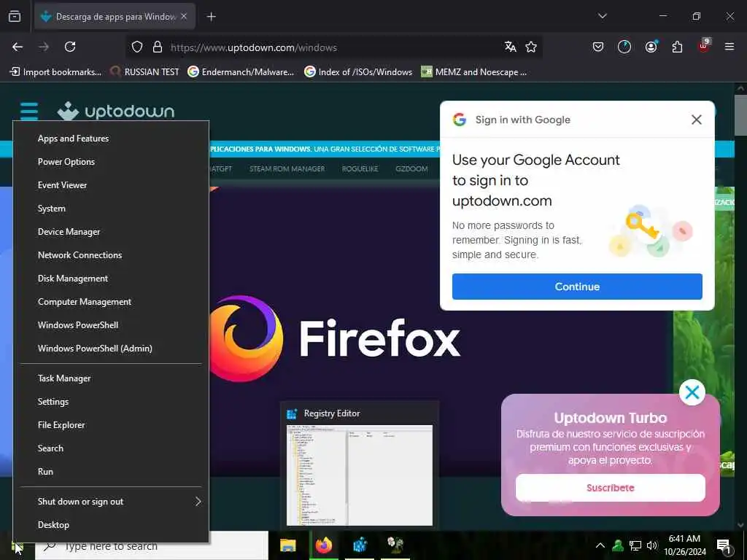Click the Continue button for Google sign-in
Viewport: 747px width, 560px height.
click(577, 287)
